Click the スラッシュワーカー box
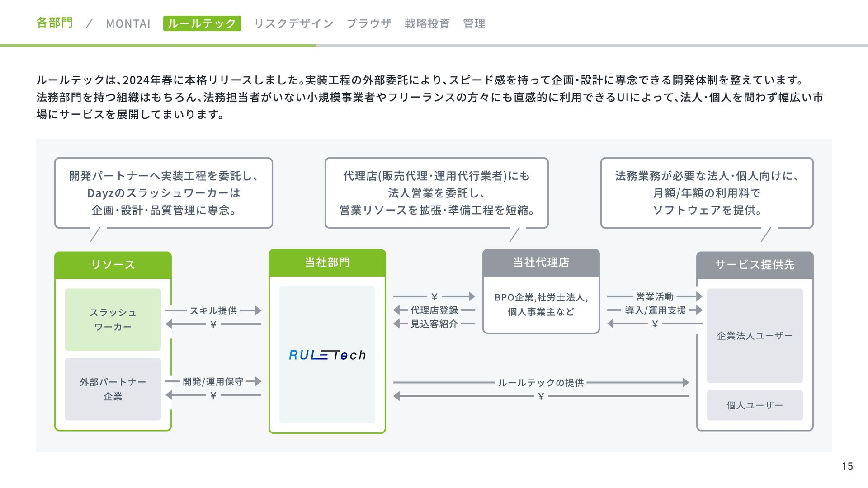868x488 pixels. (113, 319)
